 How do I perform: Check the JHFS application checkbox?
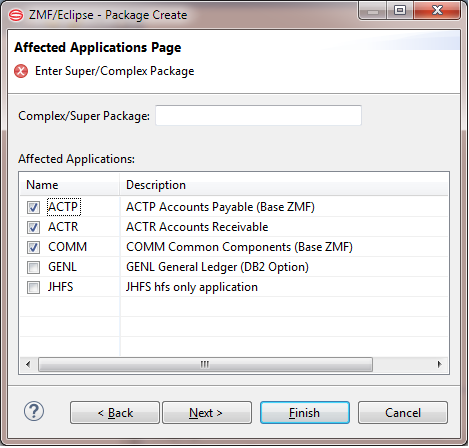pyautogui.click(x=33, y=287)
